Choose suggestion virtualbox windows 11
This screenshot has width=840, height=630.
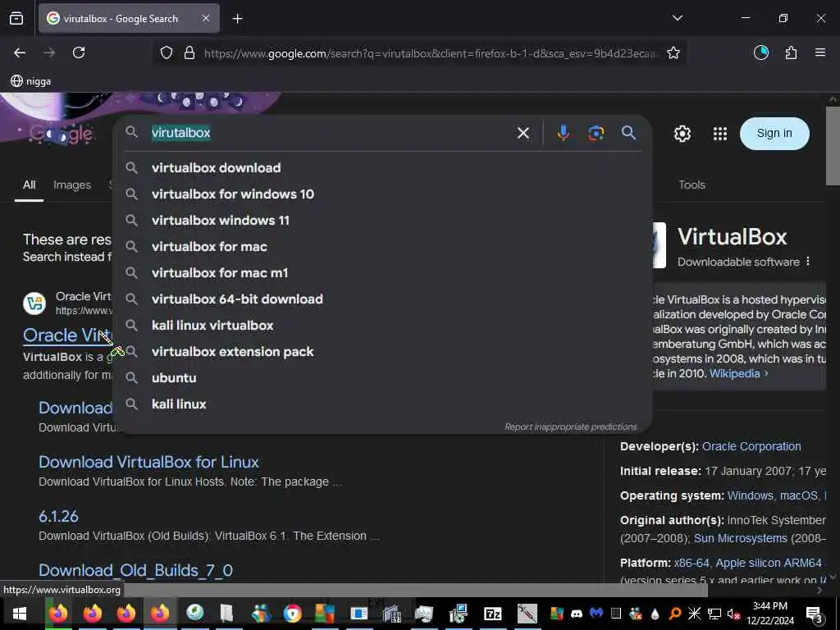(382, 220)
